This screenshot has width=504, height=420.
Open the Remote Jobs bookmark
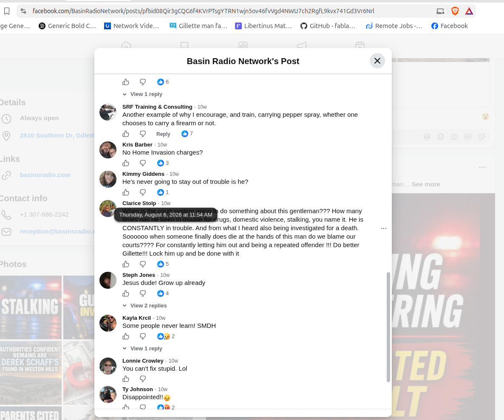(x=394, y=26)
